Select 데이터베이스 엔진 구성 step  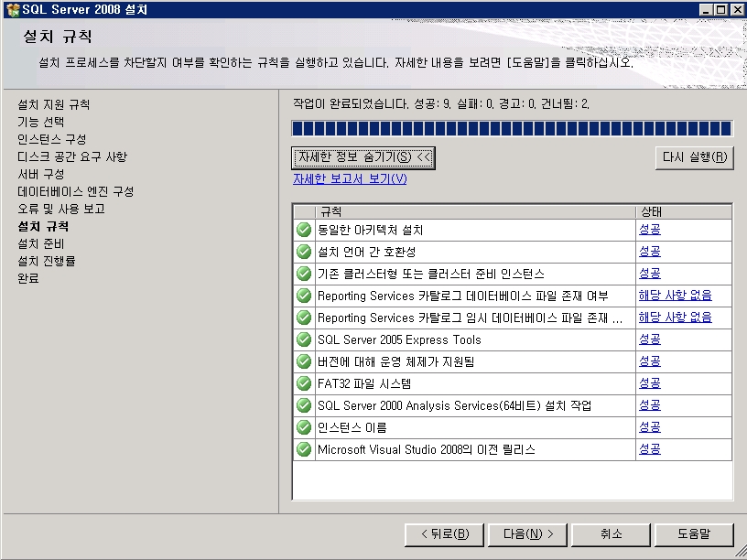tap(75, 191)
